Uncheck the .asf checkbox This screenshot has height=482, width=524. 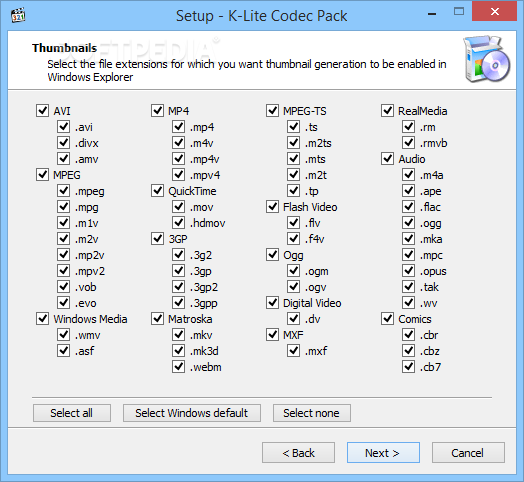click(x=63, y=351)
